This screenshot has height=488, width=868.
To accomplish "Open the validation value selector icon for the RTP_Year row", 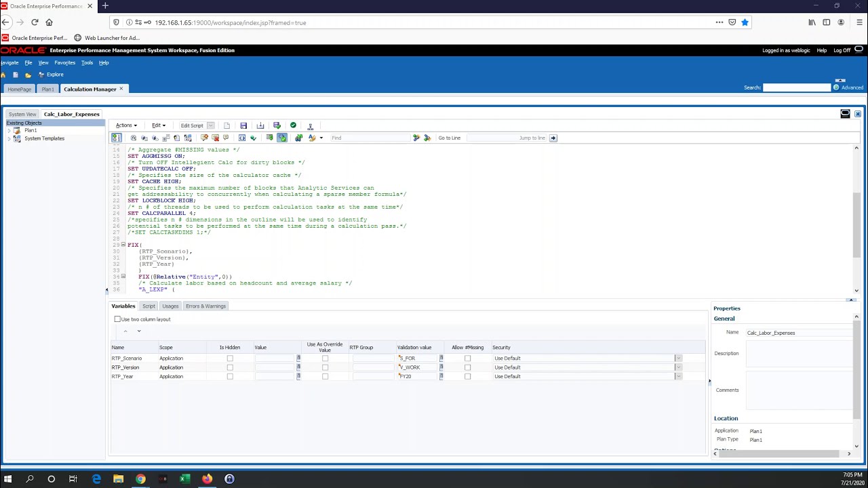I will pyautogui.click(x=441, y=376).
